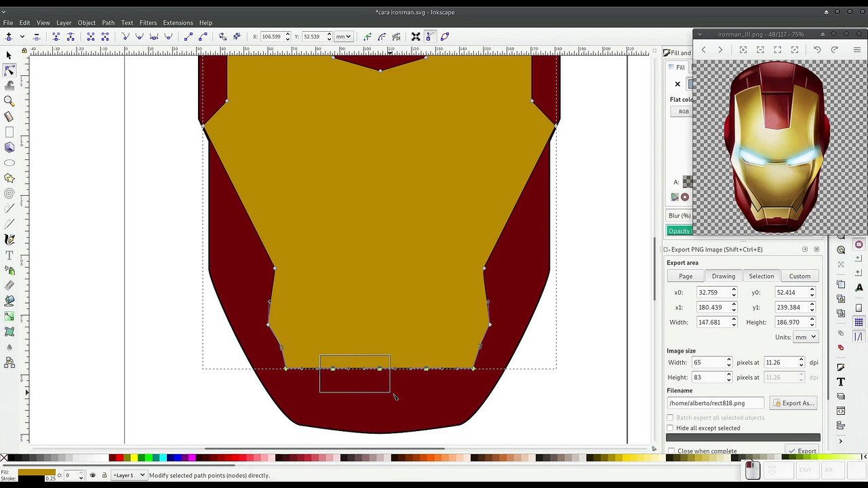868x488 pixels.
Task: Click the Export As button
Action: [x=793, y=403]
